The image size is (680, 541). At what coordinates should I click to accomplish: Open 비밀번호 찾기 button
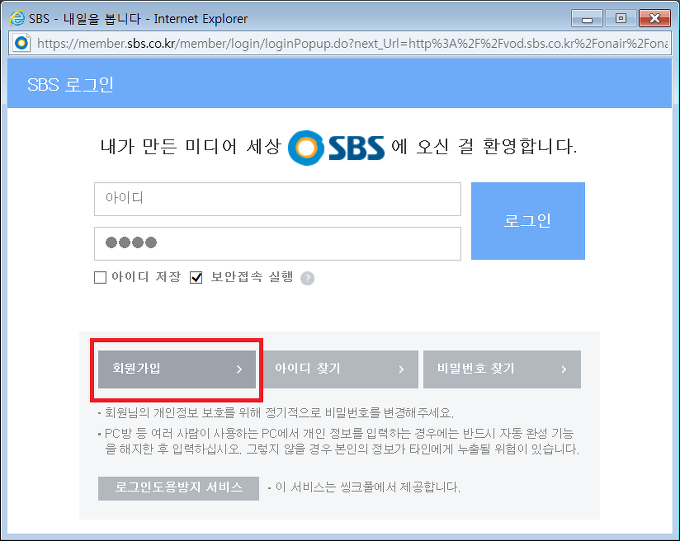pos(502,369)
